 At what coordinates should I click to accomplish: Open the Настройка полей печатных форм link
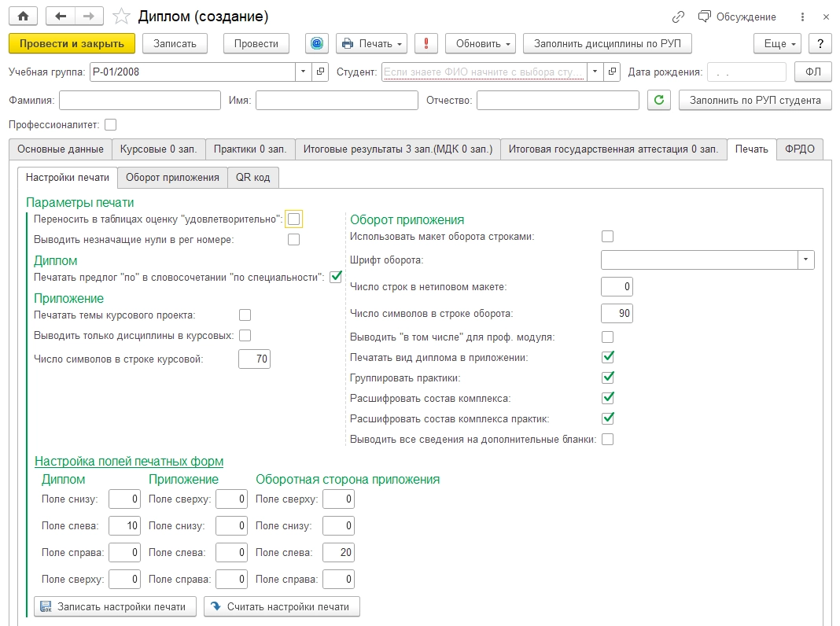point(129,461)
